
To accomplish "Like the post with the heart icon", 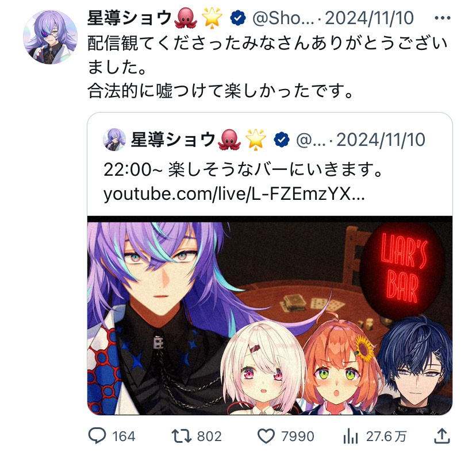I will [266, 436].
